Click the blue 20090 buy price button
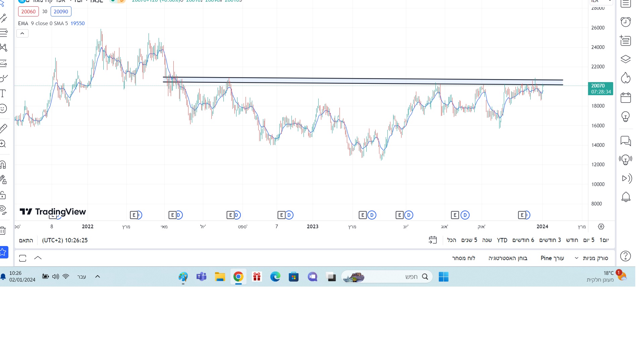The height and width of the screenshot is (362, 644). [x=61, y=12]
